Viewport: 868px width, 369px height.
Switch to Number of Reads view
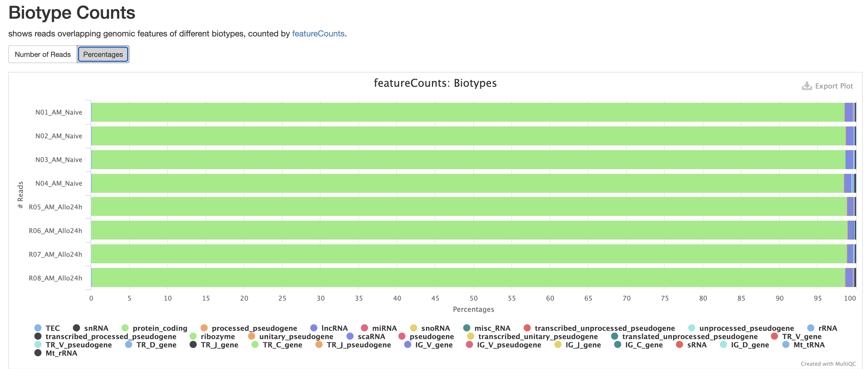point(43,54)
